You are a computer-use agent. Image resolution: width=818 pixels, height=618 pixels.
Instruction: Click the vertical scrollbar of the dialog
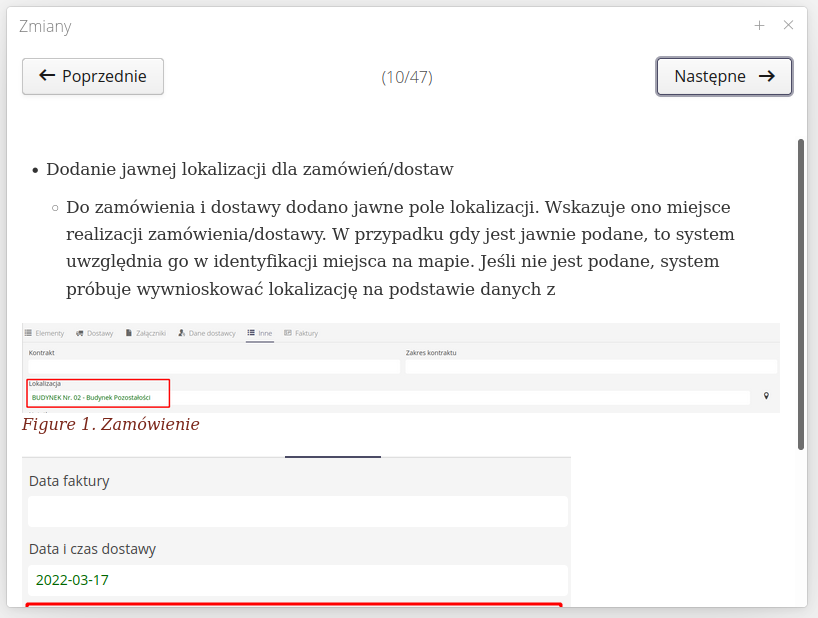tap(801, 295)
